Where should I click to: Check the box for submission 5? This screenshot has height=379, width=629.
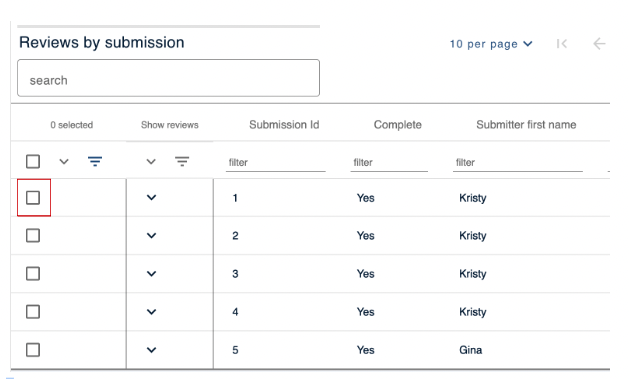[x=33, y=350]
